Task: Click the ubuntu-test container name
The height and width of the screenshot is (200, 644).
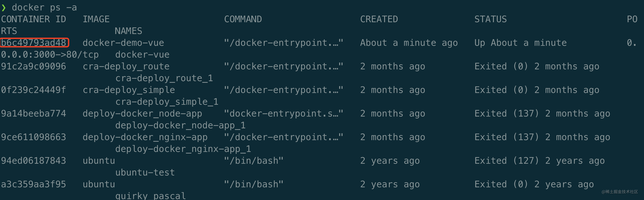Action: [145, 173]
